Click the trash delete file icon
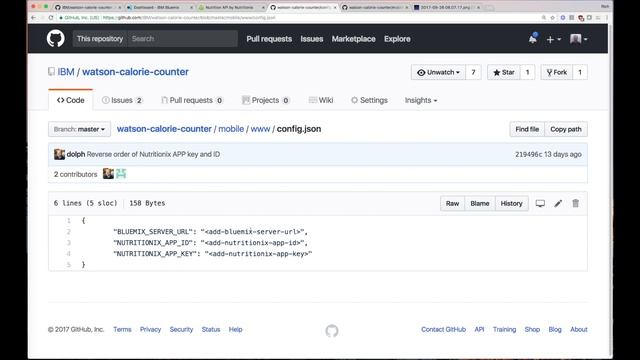Image resolution: width=640 pixels, height=360 pixels. 576,203
